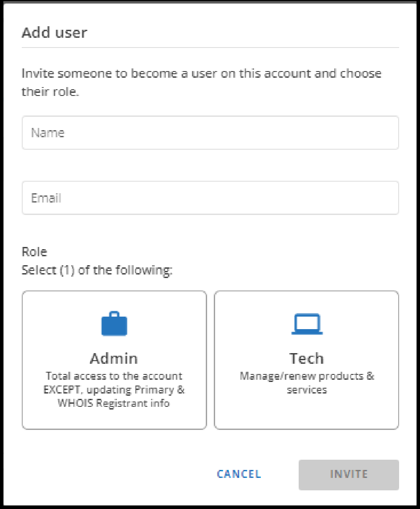420x509 pixels.
Task: Click the 'EXCEPT, updating Primary &' line
Action: (114, 390)
